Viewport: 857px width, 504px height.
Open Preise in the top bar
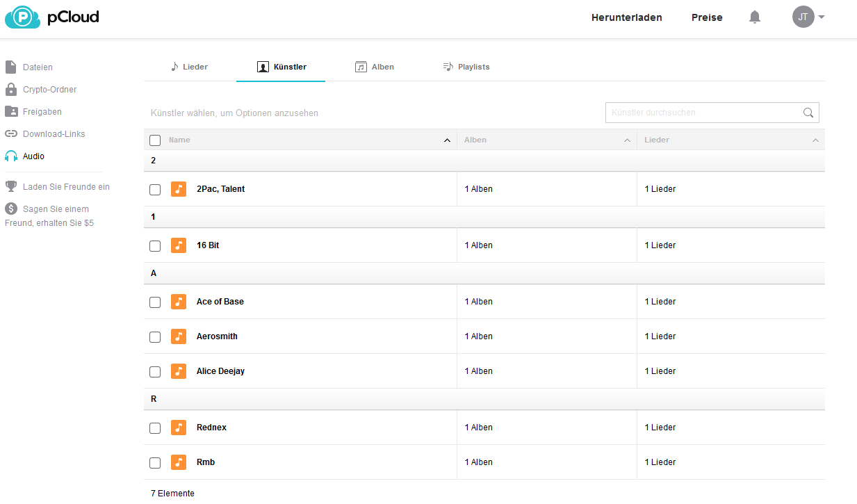pos(707,17)
